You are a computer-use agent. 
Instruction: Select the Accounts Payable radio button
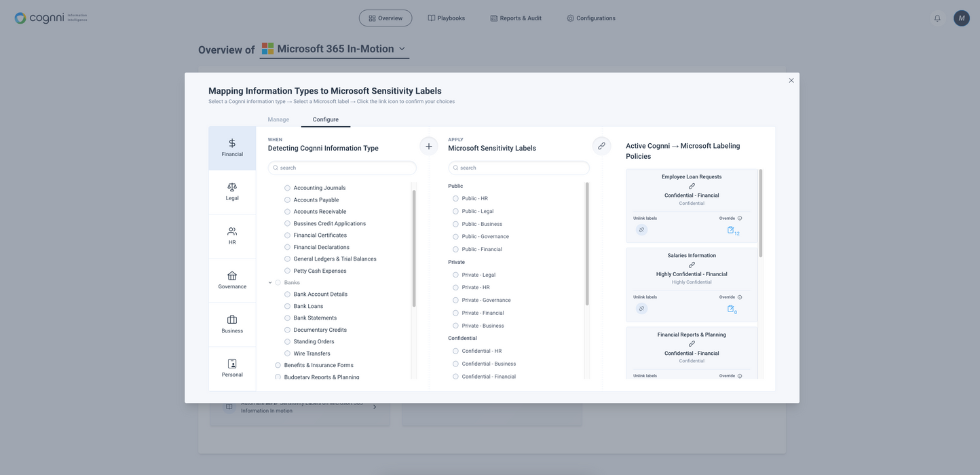(287, 200)
